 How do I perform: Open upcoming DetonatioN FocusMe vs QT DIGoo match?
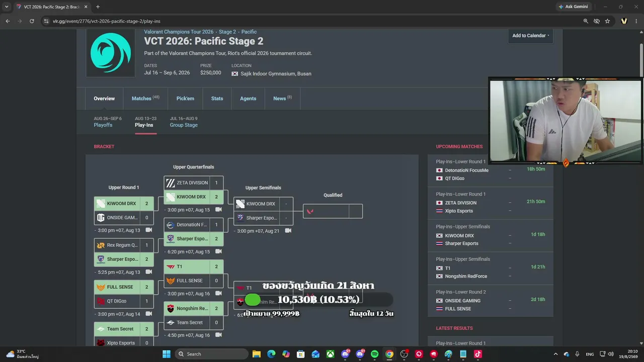[x=491, y=170]
